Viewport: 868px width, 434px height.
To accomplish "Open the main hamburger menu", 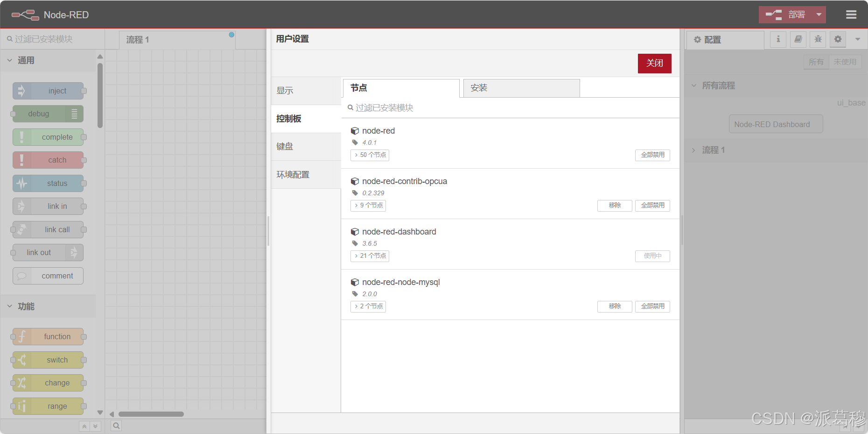I will 851,14.
